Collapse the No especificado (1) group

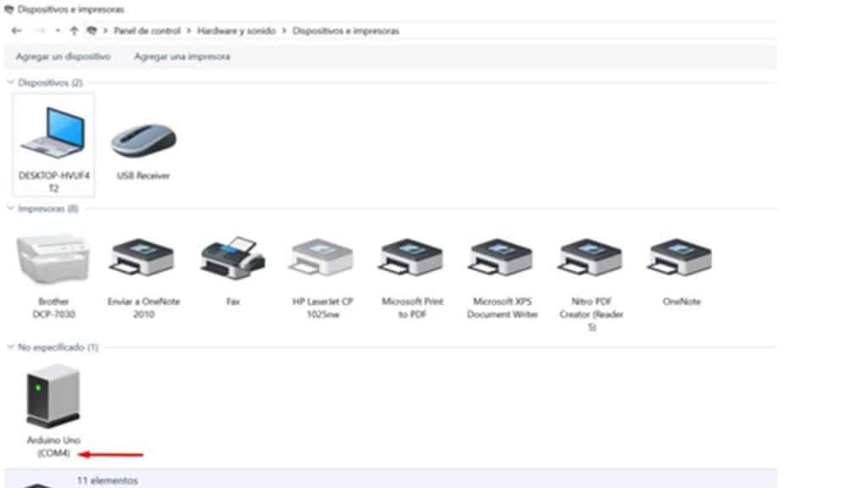click(11, 347)
